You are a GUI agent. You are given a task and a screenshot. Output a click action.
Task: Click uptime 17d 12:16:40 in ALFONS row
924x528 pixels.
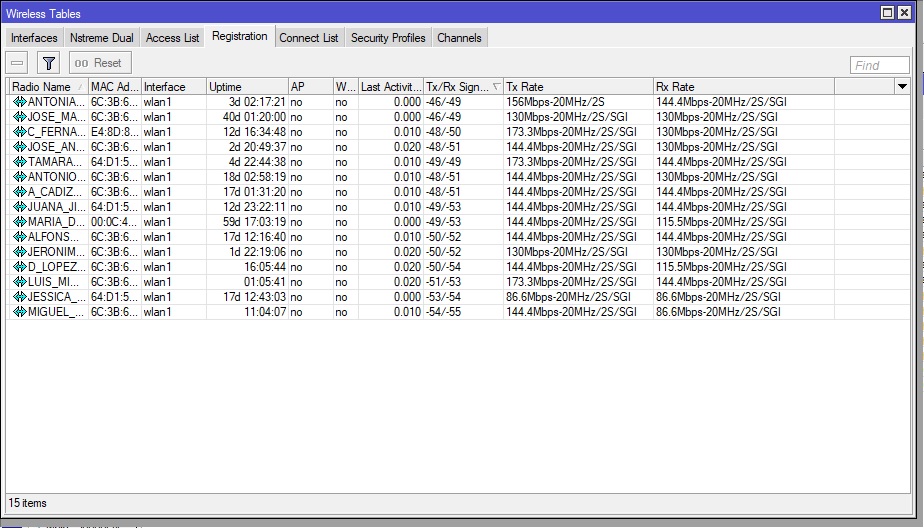tap(254, 237)
